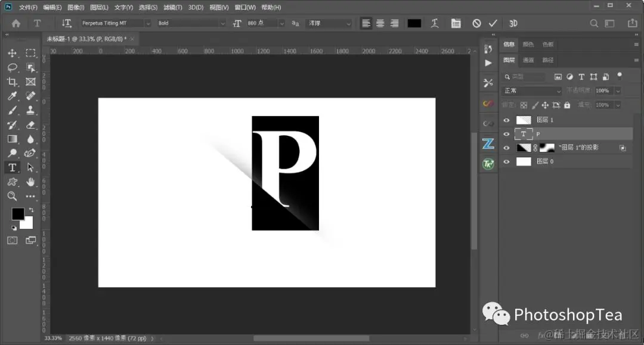
Task: Open the layer opacity dropdown
Action: (x=618, y=91)
